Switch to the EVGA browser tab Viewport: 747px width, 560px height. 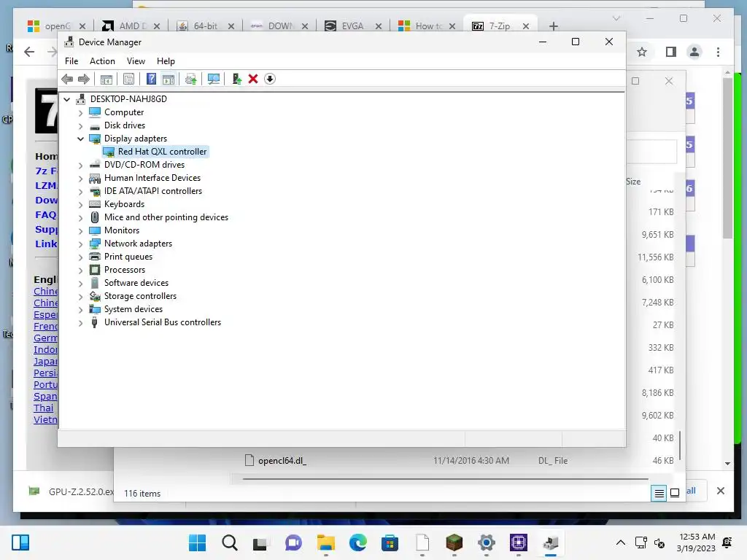tap(352, 26)
